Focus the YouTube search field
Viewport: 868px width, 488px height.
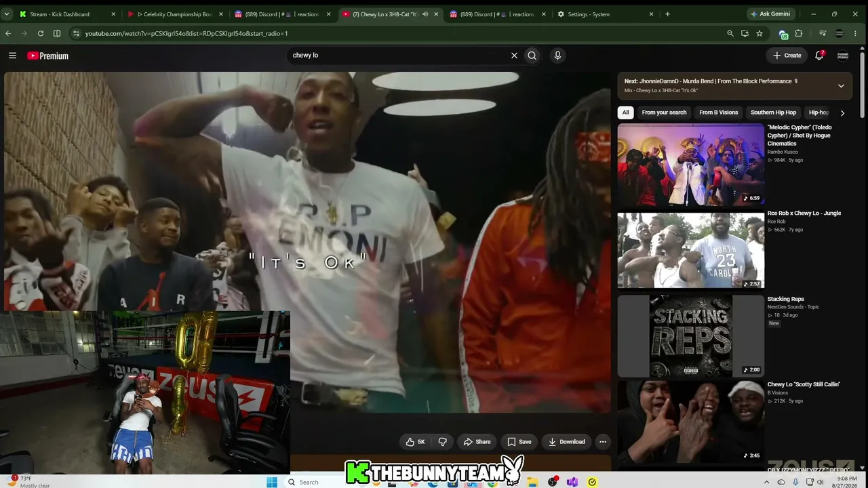coord(400,56)
